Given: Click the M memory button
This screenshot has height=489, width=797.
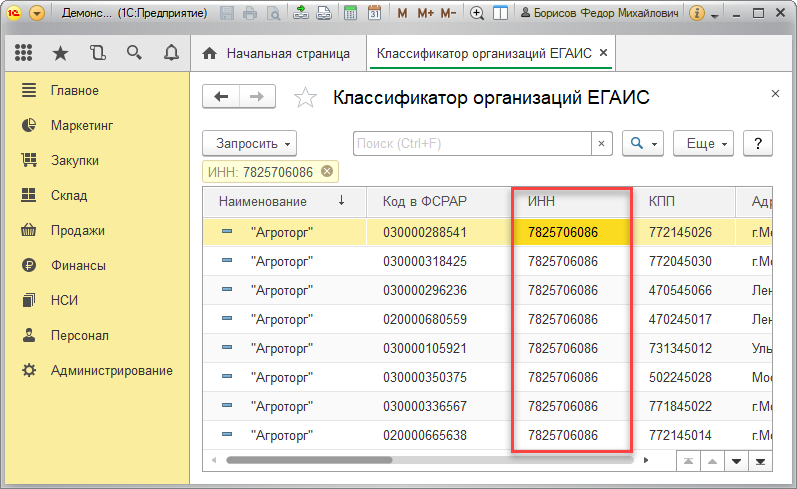Looking at the screenshot, I should pyautogui.click(x=402, y=14).
